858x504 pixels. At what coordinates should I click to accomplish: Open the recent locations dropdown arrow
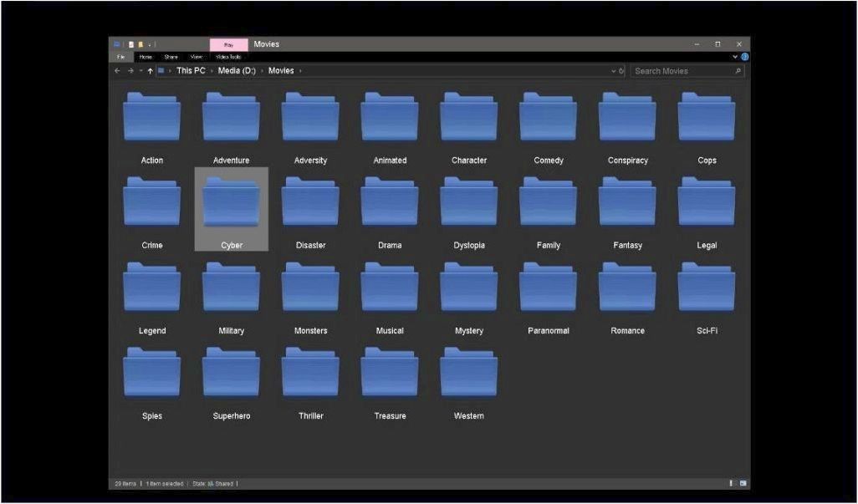(x=140, y=71)
